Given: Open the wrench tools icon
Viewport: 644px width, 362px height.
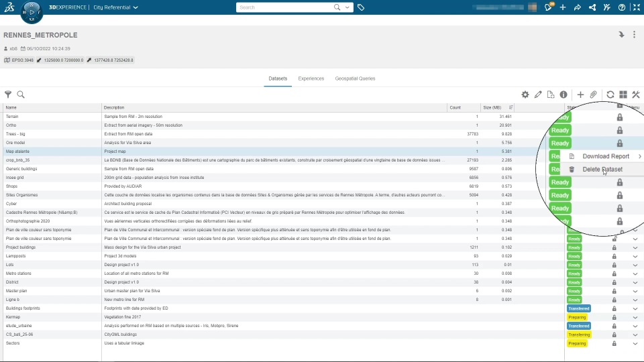Looking at the screenshot, I should 636,95.
